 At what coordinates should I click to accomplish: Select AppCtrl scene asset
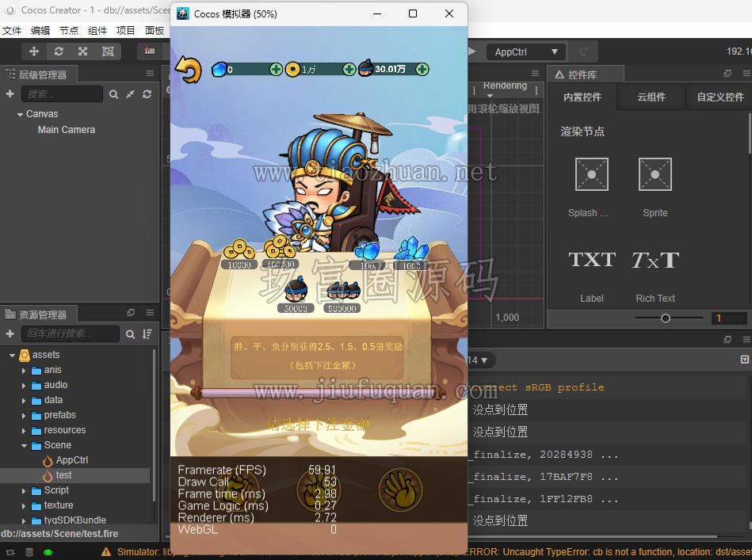click(x=72, y=460)
